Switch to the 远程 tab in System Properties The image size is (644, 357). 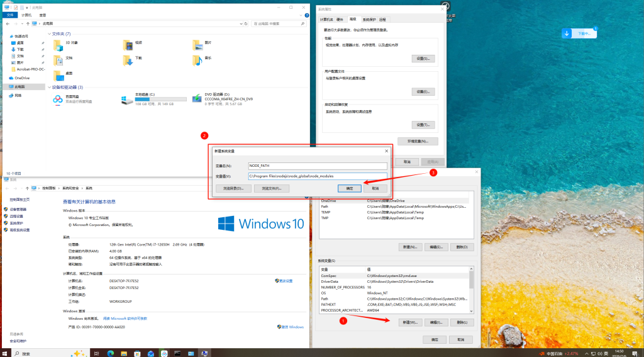tap(382, 20)
